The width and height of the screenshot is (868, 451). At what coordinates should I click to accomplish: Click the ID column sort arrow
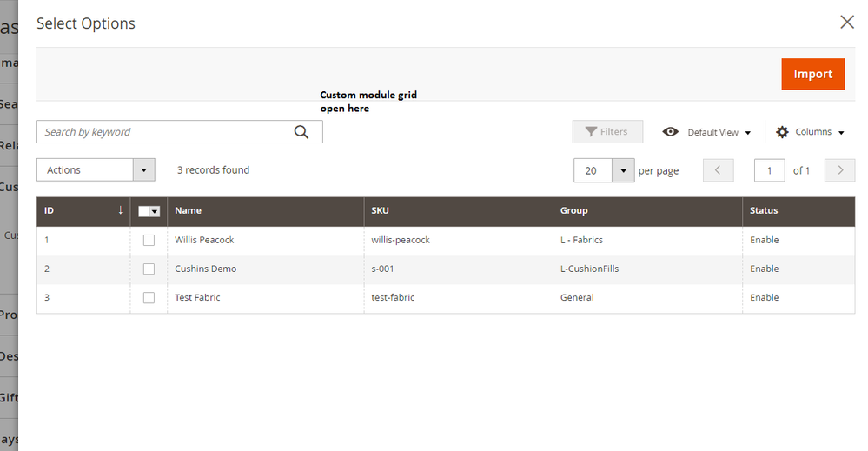tap(120, 210)
